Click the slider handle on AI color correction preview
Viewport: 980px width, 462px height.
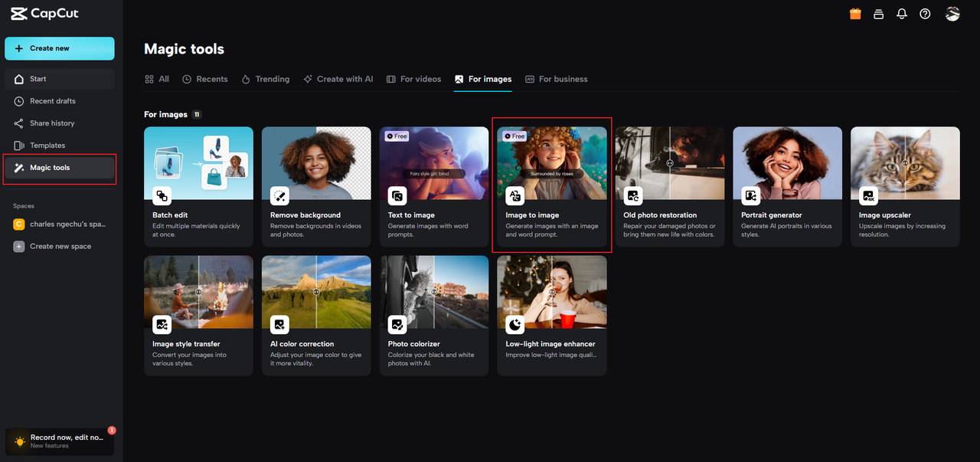(x=316, y=292)
